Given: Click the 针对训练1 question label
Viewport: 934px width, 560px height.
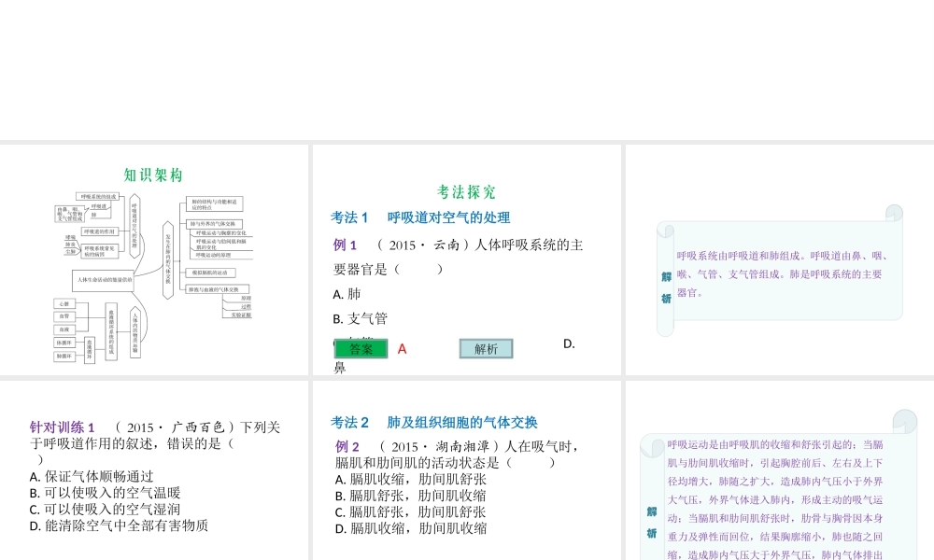Looking at the screenshot, I should [x=62, y=427].
